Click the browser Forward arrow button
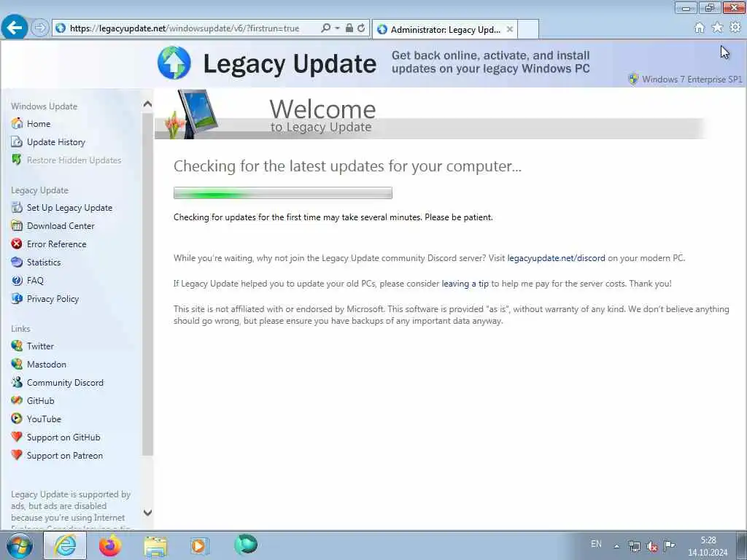 tap(40, 28)
